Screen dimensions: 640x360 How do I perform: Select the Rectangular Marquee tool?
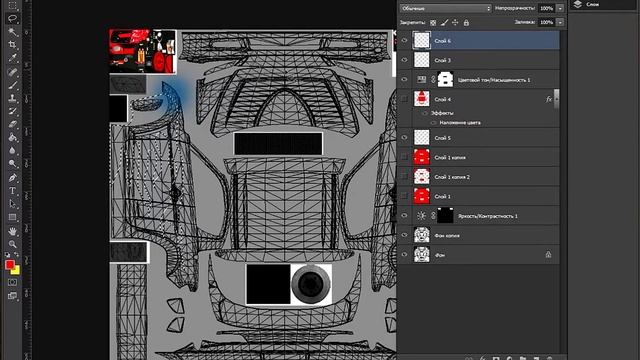pos(12,5)
